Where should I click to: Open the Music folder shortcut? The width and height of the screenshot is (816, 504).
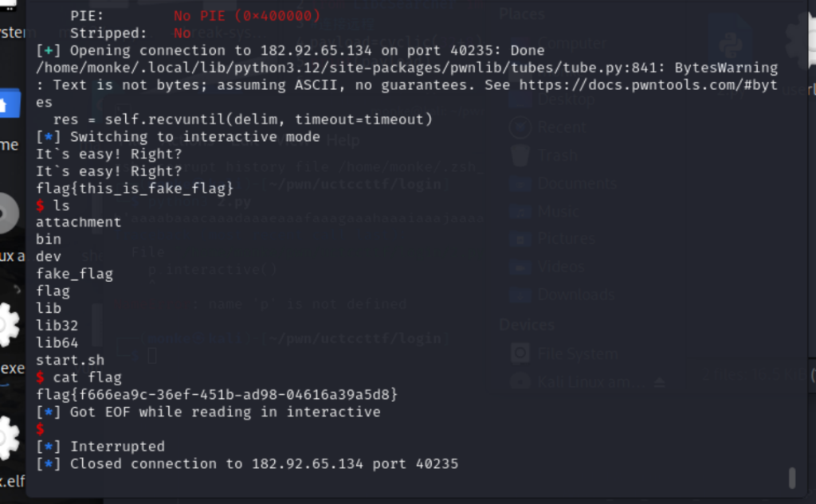tap(559, 211)
